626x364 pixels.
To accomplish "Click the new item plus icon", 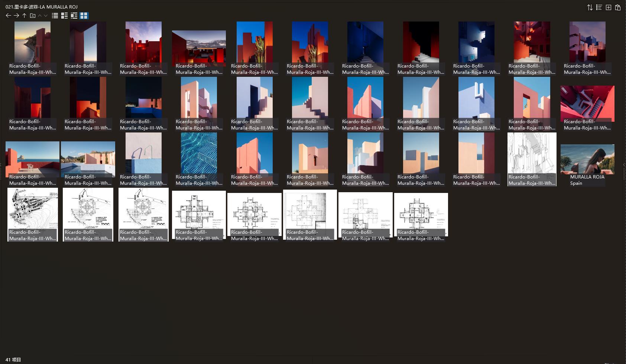I will click(609, 7).
